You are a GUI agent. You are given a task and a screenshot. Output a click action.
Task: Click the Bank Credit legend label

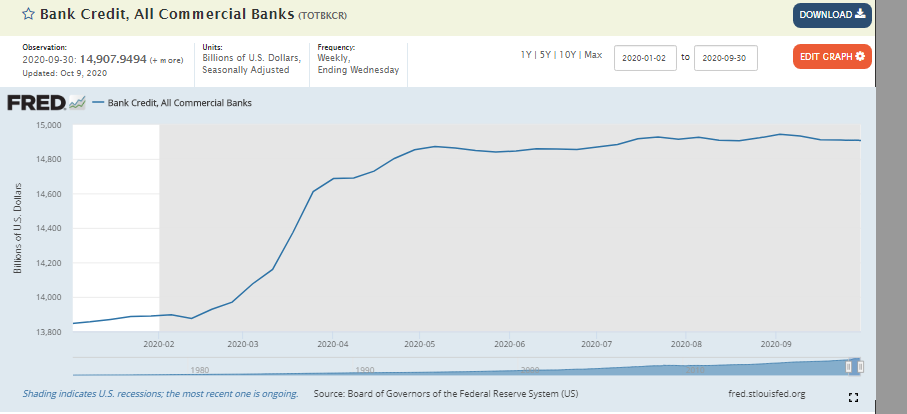point(179,103)
